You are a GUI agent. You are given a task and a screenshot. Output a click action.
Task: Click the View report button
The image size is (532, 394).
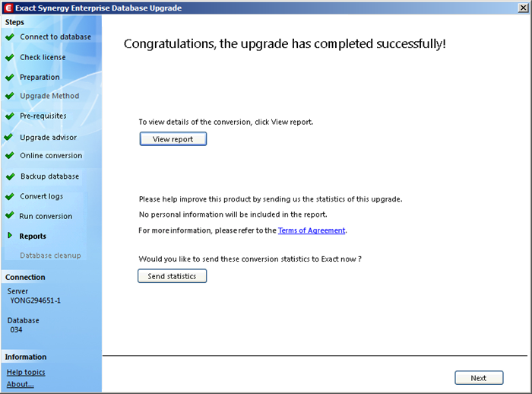(173, 139)
